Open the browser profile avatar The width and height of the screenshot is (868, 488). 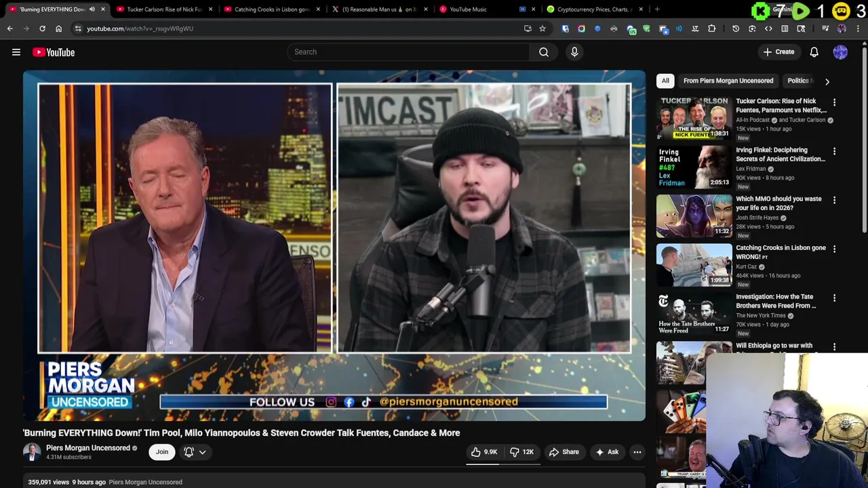tap(842, 28)
